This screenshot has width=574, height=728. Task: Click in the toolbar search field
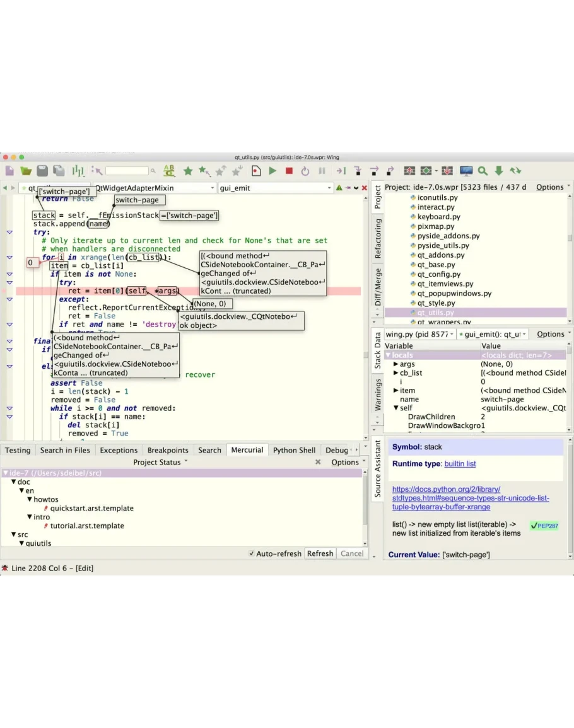(126, 171)
